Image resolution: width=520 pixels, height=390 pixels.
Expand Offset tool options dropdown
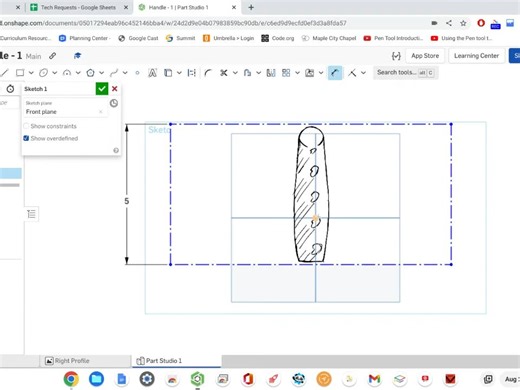point(258,72)
